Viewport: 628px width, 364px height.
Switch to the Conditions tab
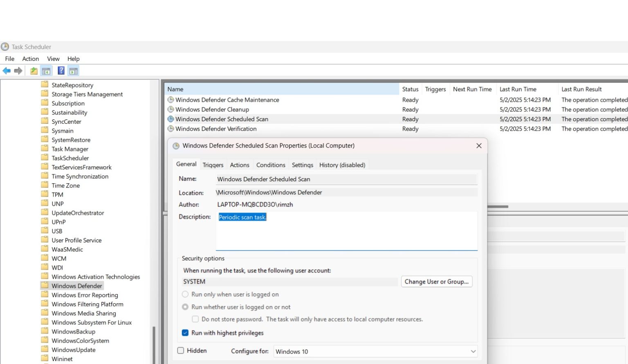coord(270,165)
